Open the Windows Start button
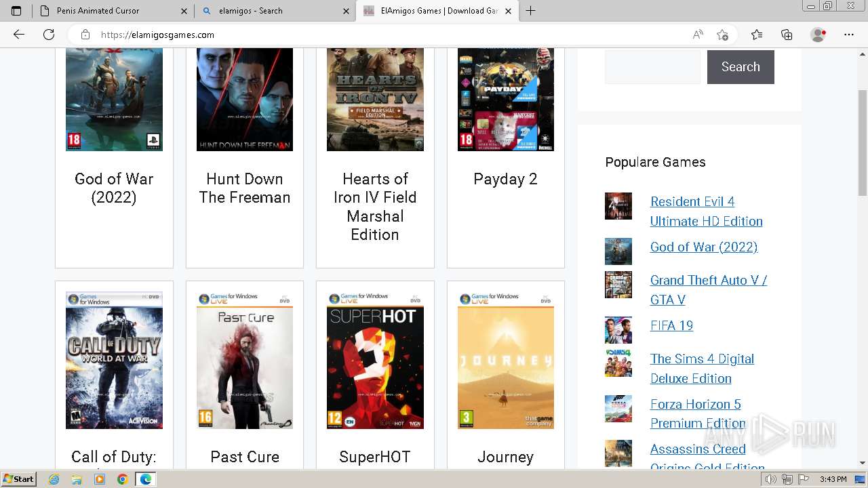Image resolution: width=868 pixels, height=488 pixels. (x=19, y=479)
